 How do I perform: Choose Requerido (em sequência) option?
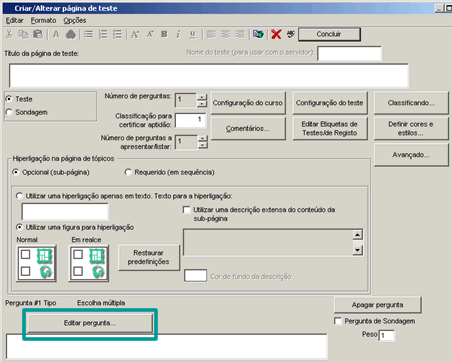pyautogui.click(x=128, y=172)
